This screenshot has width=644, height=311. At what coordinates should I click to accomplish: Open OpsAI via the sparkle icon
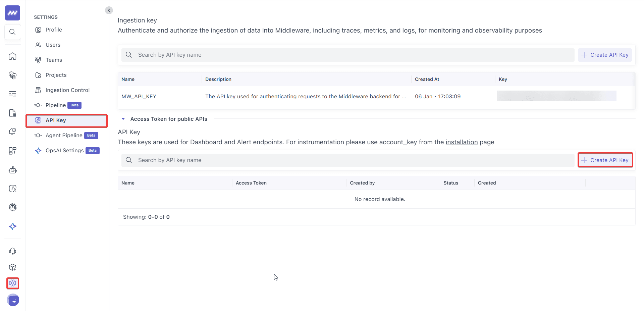[x=12, y=226]
